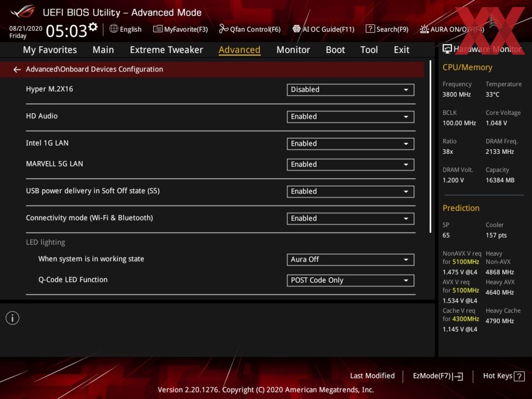The height and width of the screenshot is (399, 532).
Task: Click the Search question mark icon
Action: (370, 29)
